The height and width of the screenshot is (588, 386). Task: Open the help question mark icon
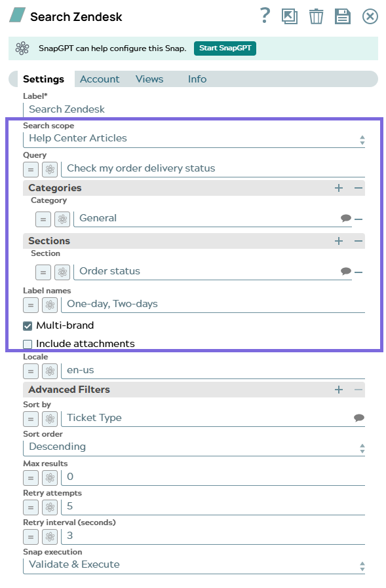tap(265, 16)
